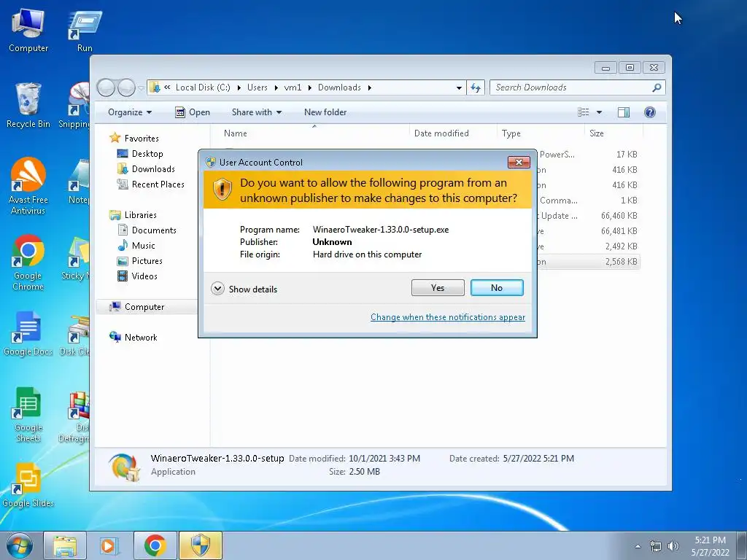Viewport: 747px width, 560px height.
Task: Expand Show details in UAC dialog
Action: pos(244,289)
